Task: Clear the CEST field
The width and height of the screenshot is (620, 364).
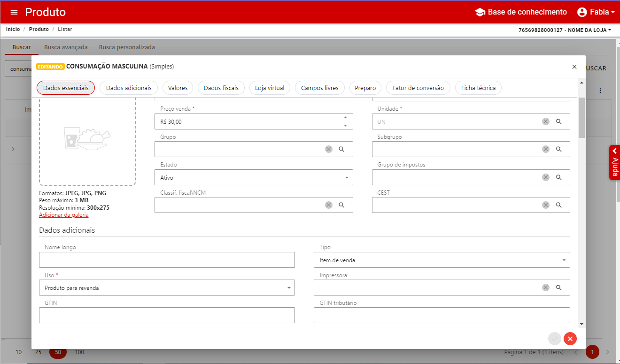Action: pyautogui.click(x=545, y=205)
